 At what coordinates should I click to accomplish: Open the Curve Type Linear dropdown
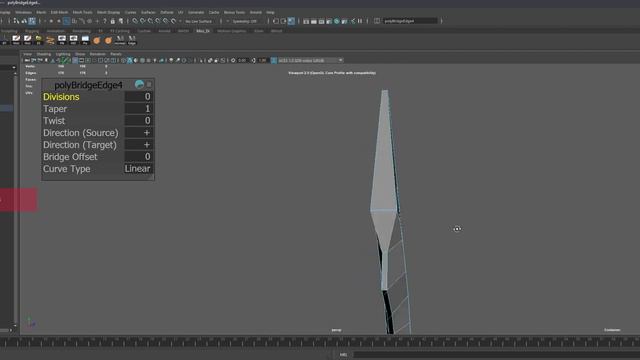138,169
